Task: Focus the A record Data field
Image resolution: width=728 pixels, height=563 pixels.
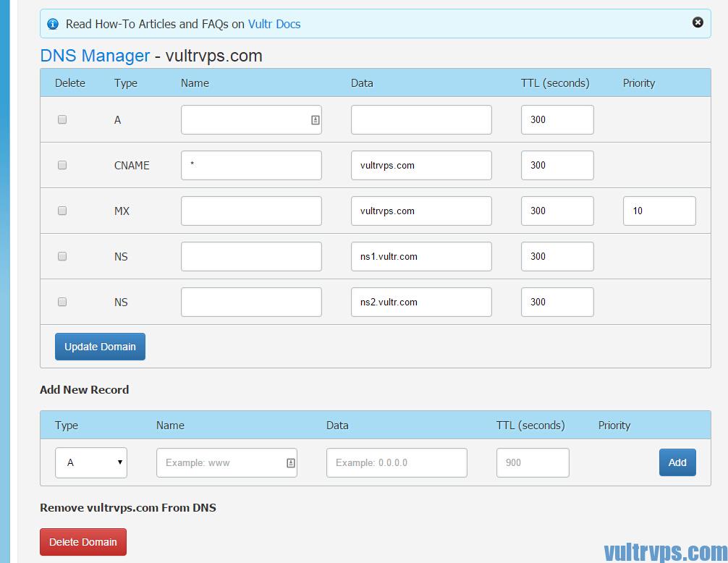Action: pos(421,119)
